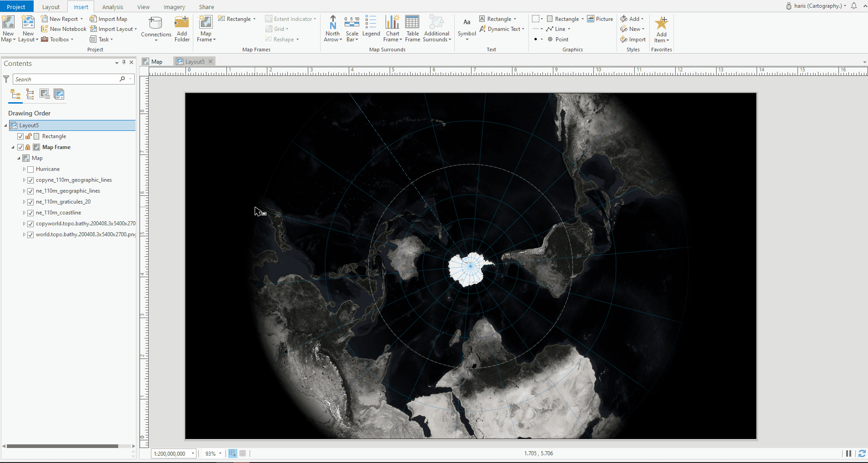Open the New Report dropdown
This screenshot has width=868, height=463.
[81, 19]
